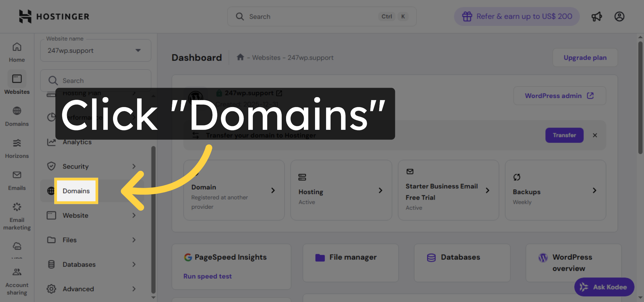The image size is (644, 302).
Task: Select the Email marketing sidebar icon
Action: point(17,212)
